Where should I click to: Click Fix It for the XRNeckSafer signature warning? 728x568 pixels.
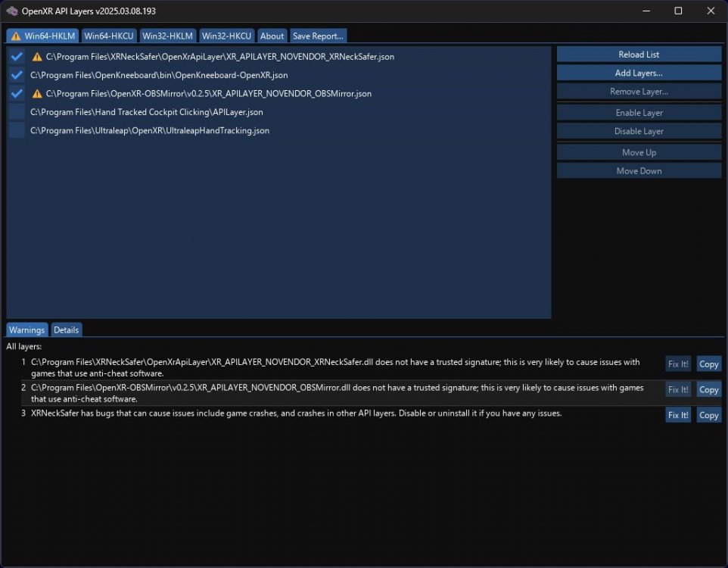click(x=678, y=364)
